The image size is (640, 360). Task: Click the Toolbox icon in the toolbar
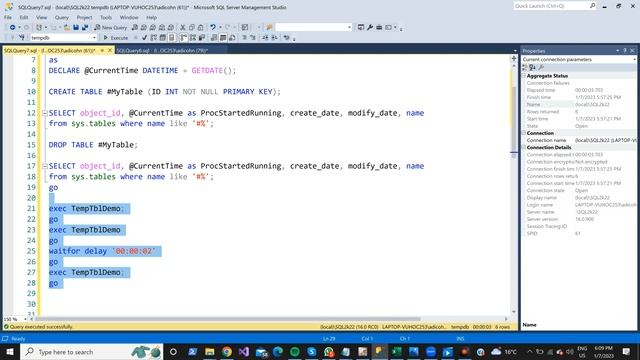379,27
